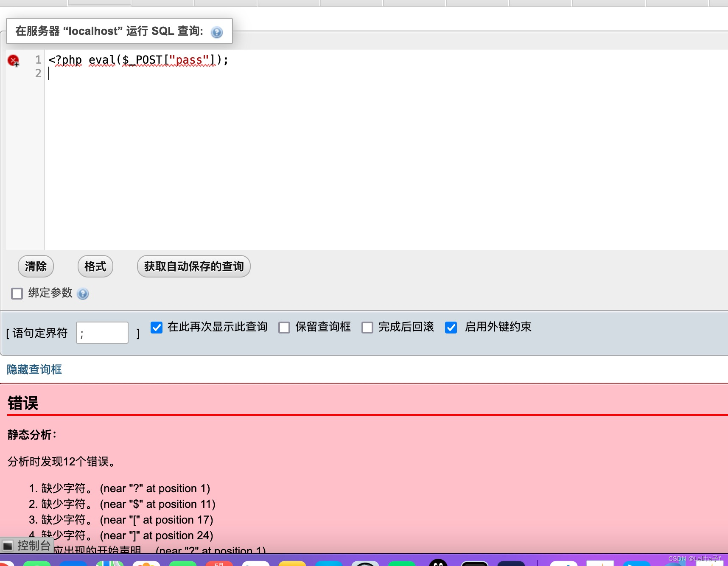Viewport: 728px width, 566px height.
Task: Click the 隐藏查询框 link
Action: (34, 370)
